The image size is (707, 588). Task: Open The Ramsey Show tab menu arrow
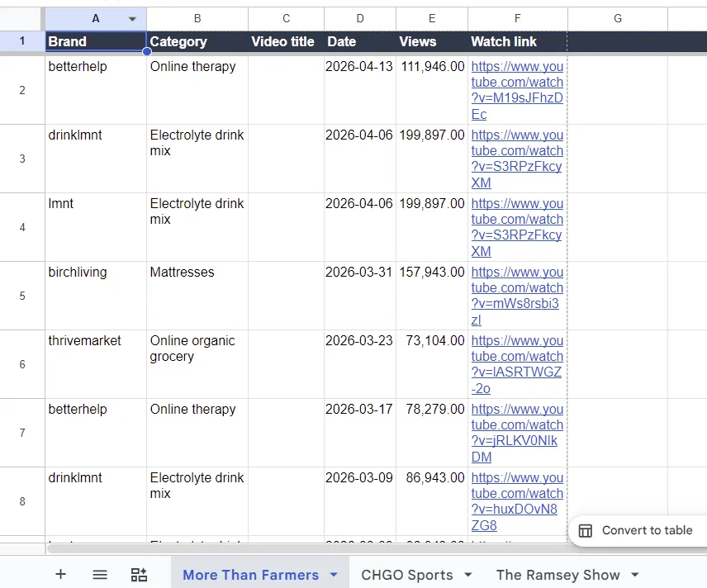pos(635,575)
